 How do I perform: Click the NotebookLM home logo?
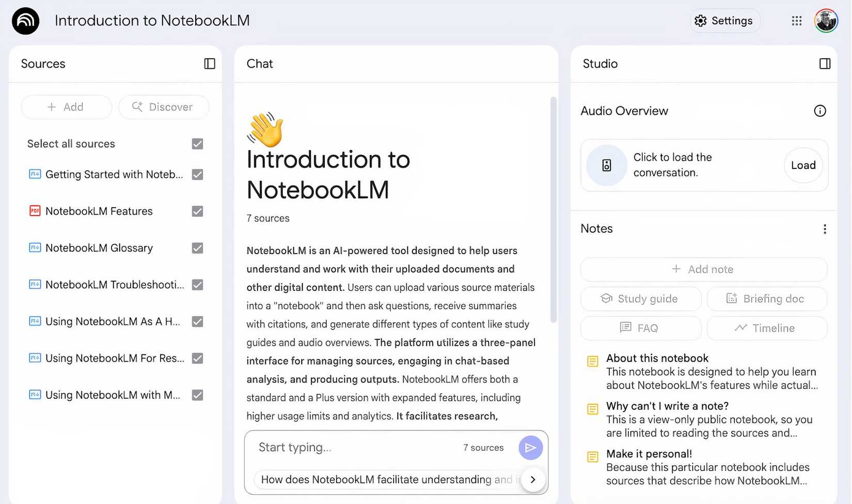point(25,21)
